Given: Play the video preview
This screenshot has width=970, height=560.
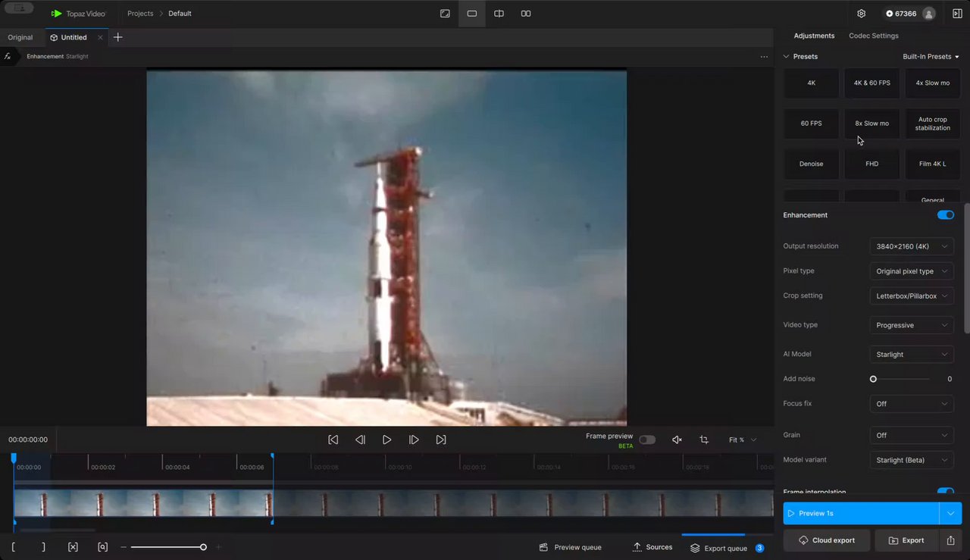Looking at the screenshot, I should (386, 440).
